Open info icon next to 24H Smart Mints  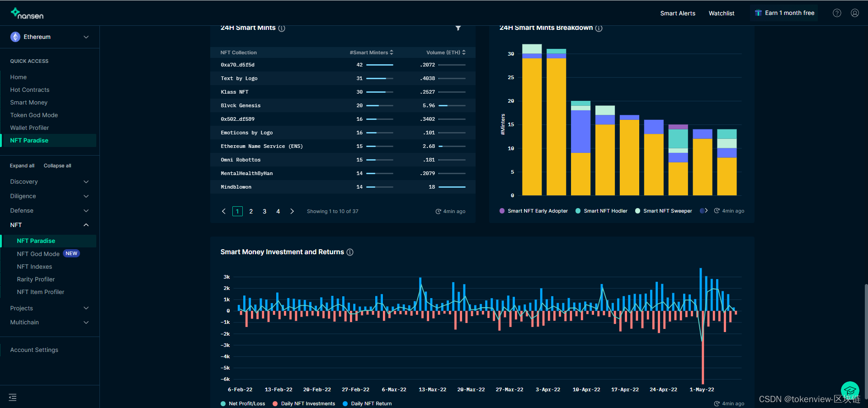282,28
